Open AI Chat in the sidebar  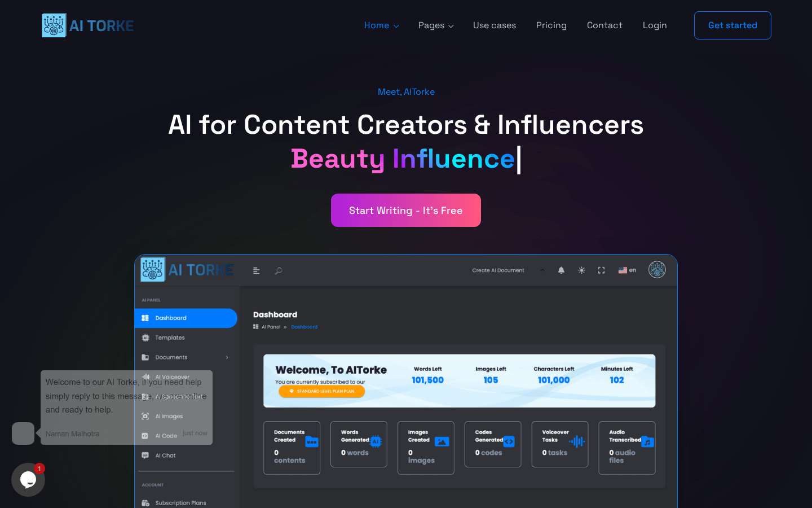click(165, 456)
